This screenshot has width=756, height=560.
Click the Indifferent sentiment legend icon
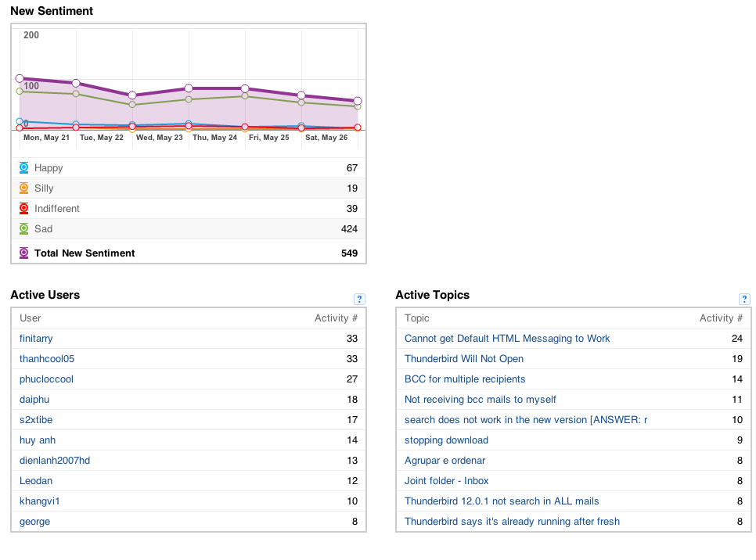[x=23, y=208]
